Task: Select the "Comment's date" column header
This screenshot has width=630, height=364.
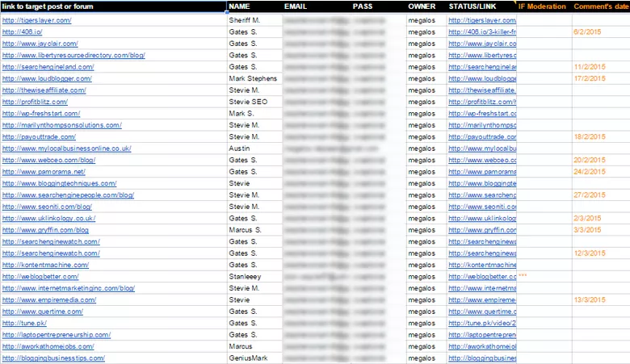Action: [x=601, y=6]
